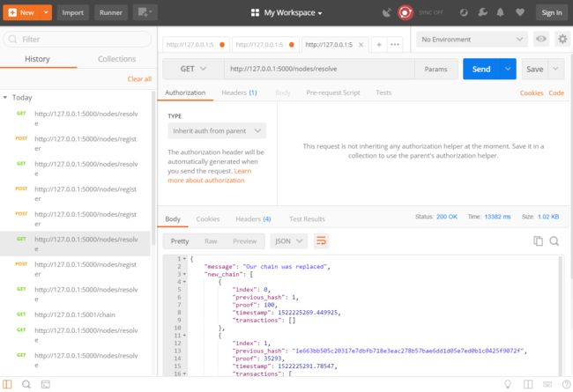Select the response Body tab
Screen dimensions: 573x392
173,218
